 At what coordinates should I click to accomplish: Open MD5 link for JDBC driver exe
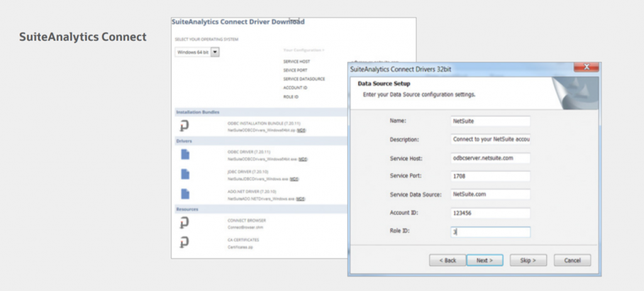tap(294, 179)
